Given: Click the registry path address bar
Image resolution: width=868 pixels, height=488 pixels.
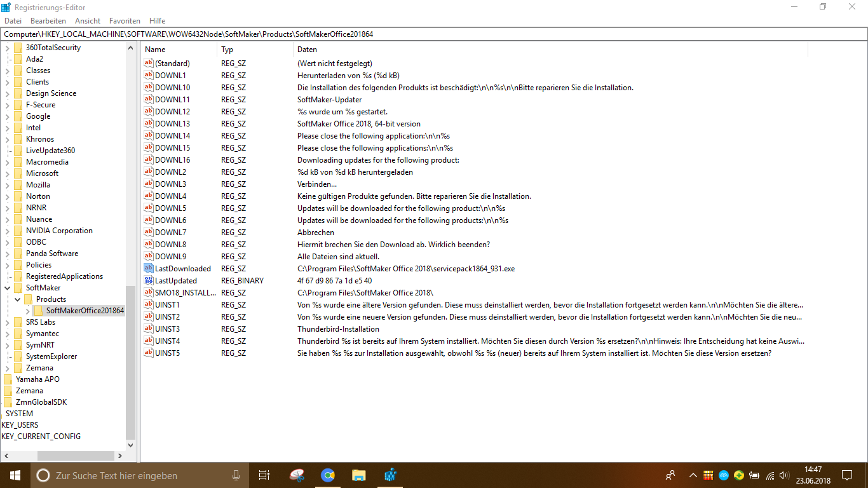Looking at the screenshot, I should (433, 34).
